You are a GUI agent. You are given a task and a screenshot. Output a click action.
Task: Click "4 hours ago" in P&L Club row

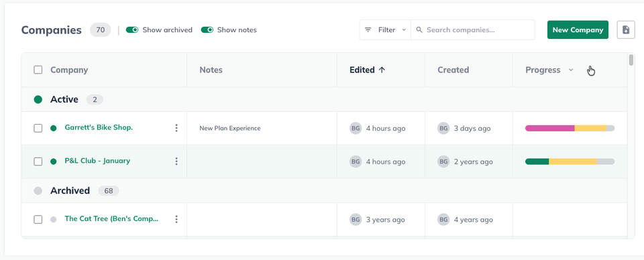click(x=386, y=161)
